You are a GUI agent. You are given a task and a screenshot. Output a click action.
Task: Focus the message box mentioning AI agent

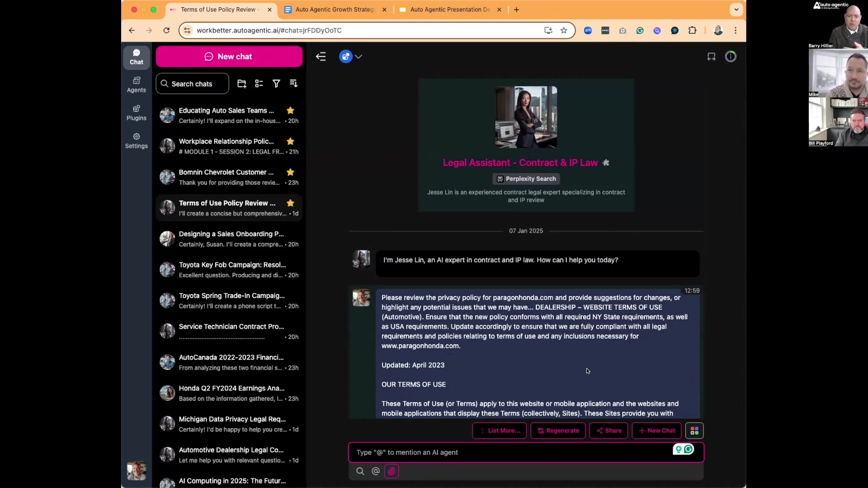tap(526, 452)
